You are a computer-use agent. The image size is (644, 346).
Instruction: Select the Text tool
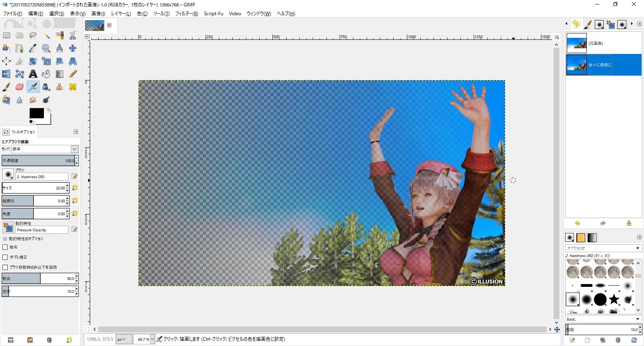[x=33, y=74]
